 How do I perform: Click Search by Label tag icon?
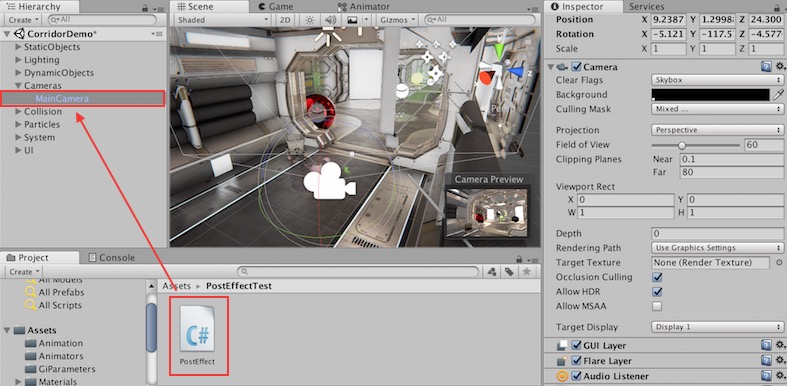(x=509, y=272)
